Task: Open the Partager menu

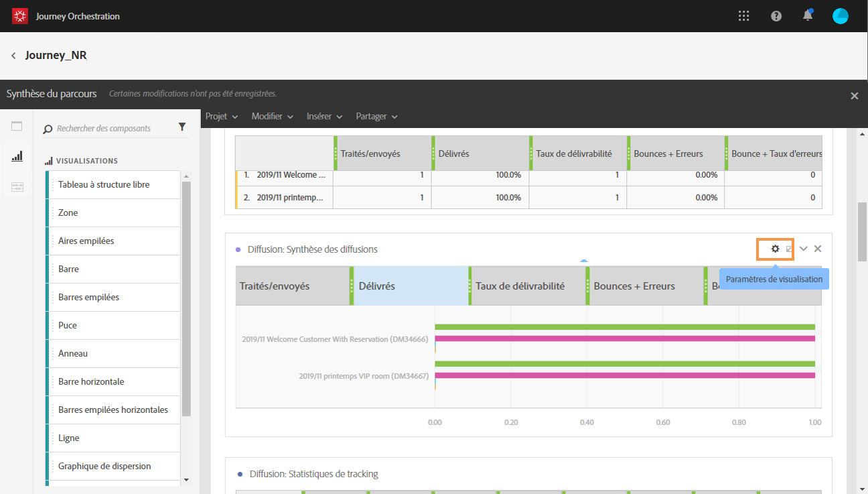Action: (376, 117)
